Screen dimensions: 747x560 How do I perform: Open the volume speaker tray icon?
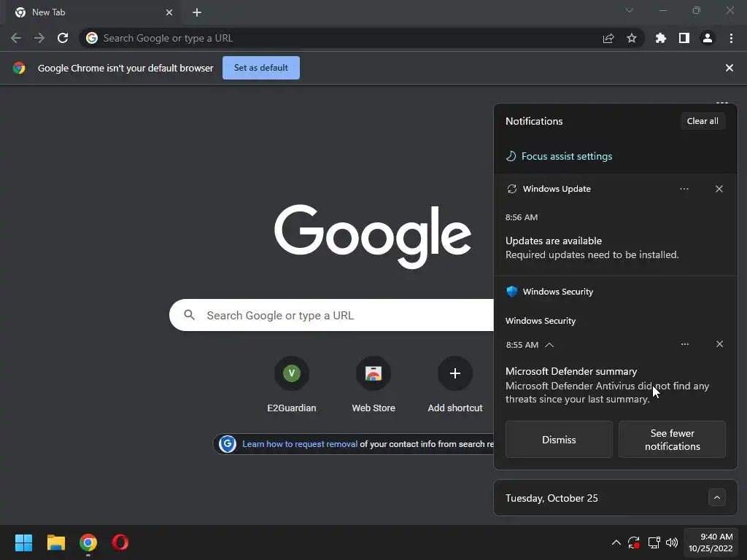coord(672,542)
